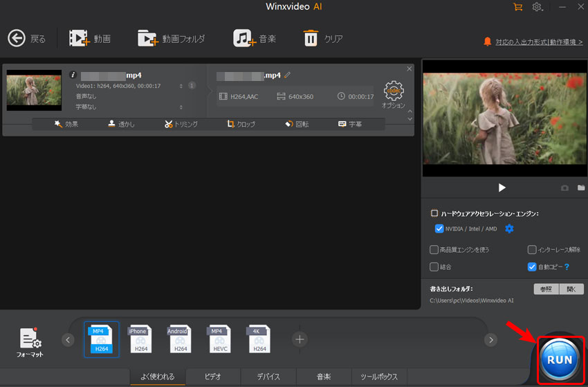Clear list with クリア trash icon
The height and width of the screenshot is (387, 588).
(x=311, y=39)
